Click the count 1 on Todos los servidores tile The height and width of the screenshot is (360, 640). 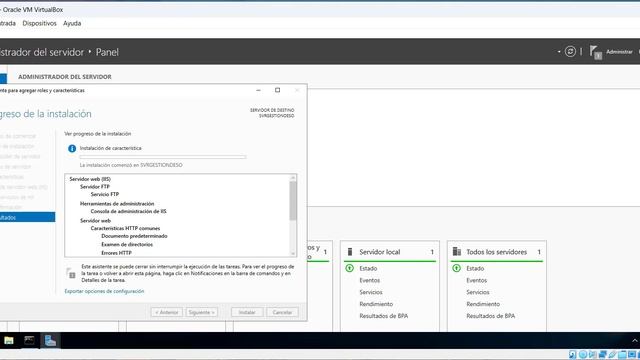pos(539,252)
